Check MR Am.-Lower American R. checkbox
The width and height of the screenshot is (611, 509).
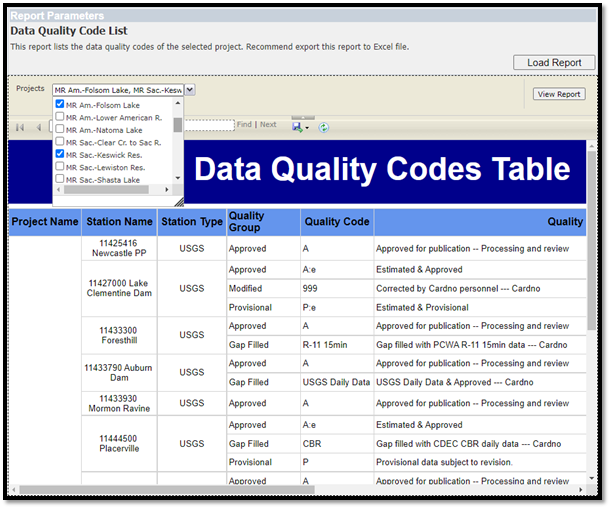(x=60, y=116)
